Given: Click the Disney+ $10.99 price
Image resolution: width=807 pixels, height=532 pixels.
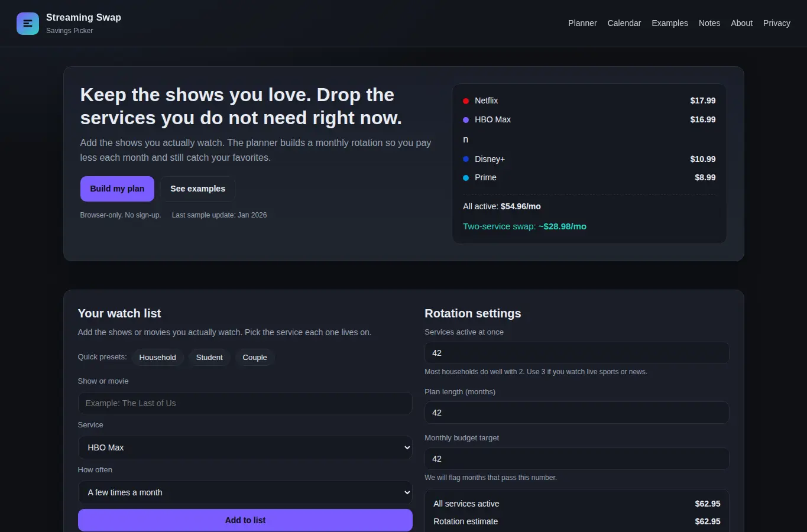Looking at the screenshot, I should 703,159.
